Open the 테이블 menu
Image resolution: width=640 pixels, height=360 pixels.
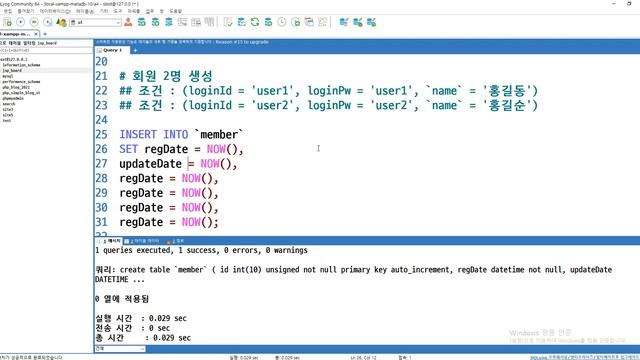tap(85, 11)
